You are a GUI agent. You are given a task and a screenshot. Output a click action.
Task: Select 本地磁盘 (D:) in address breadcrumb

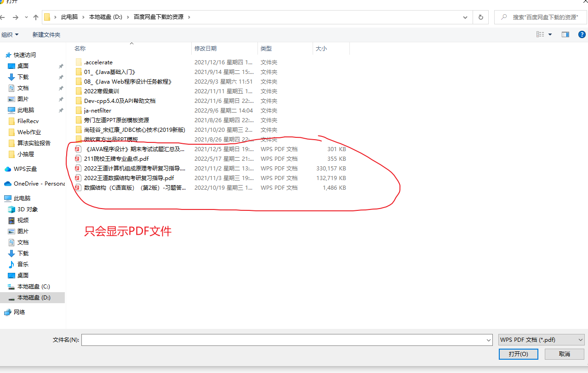(105, 17)
